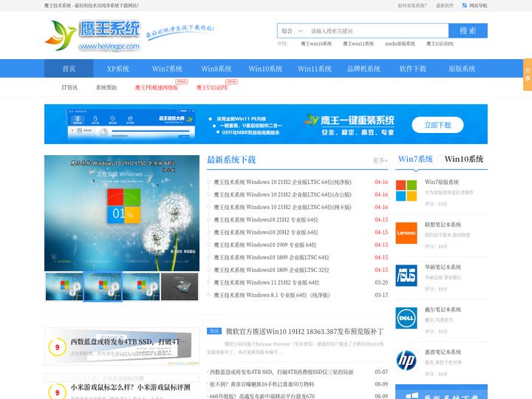Open the IT资讯 sub-nav link
The image size is (532, 399).
coord(69,87)
